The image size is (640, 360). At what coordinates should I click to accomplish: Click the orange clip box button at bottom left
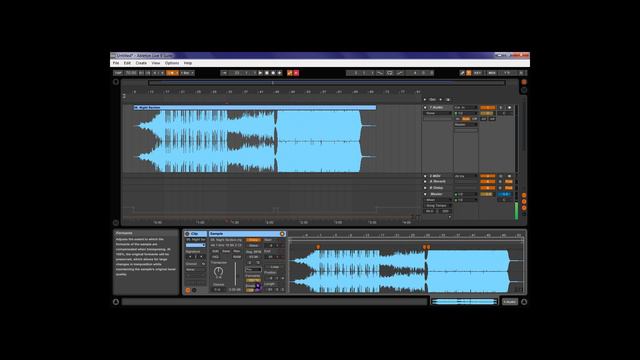188,290
